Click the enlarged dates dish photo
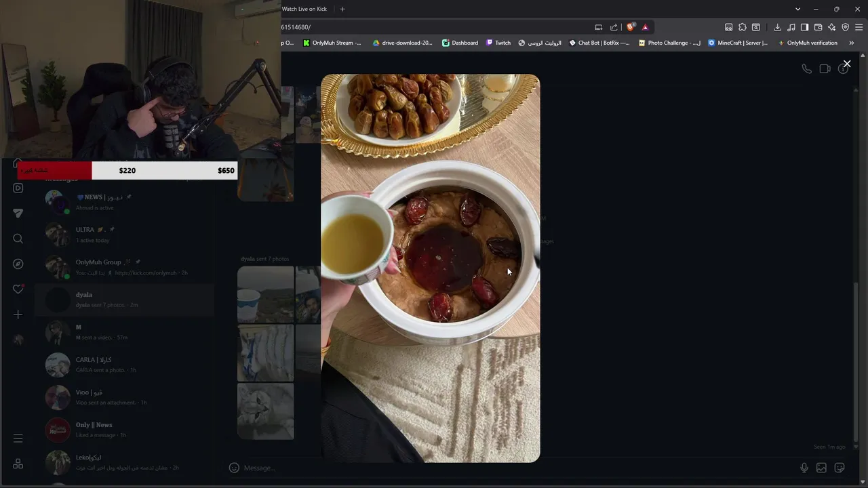 click(x=431, y=268)
